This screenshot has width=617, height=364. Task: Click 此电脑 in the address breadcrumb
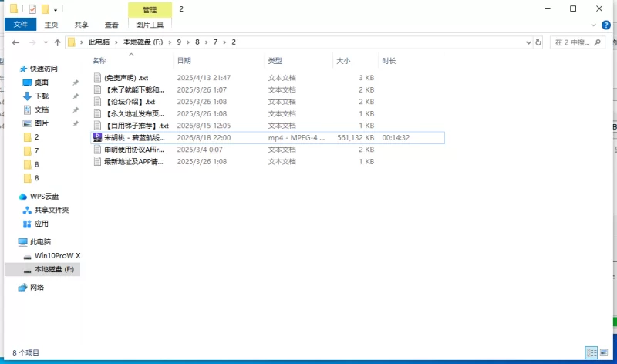coord(99,42)
